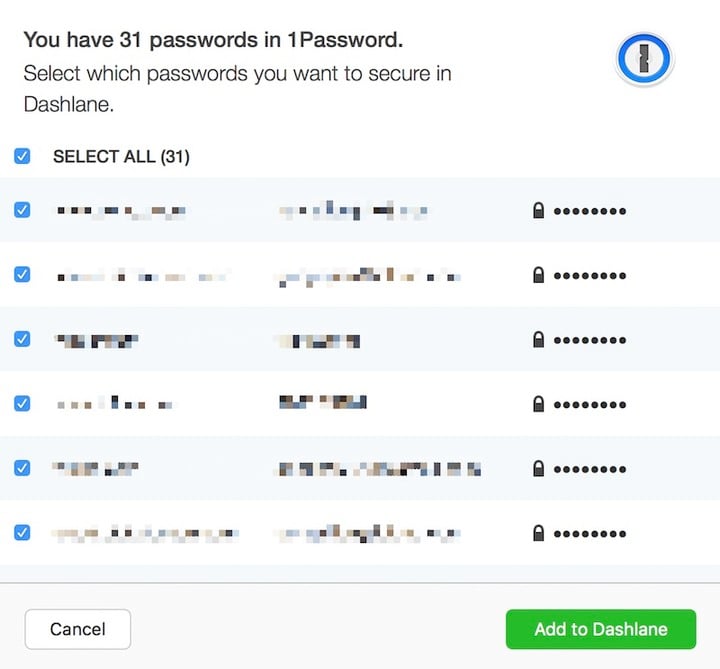Toggle the fourth password entry checkbox
The image size is (720, 669).
click(22, 403)
